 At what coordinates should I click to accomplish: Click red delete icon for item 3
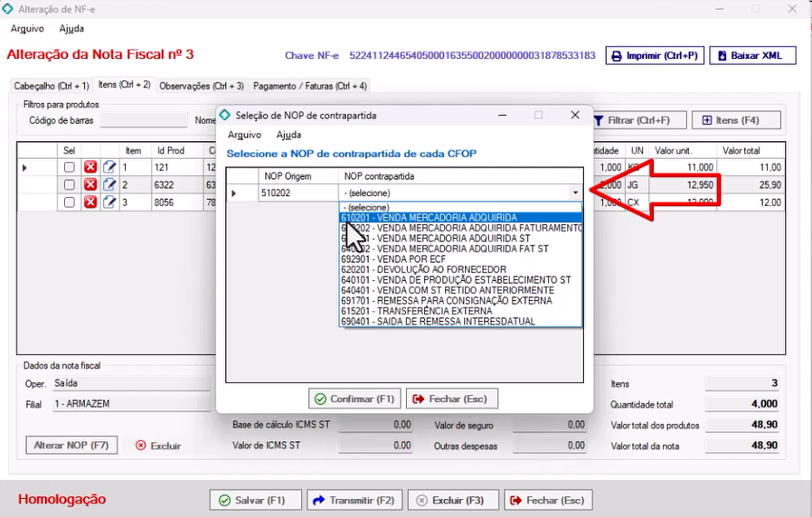tap(90, 202)
